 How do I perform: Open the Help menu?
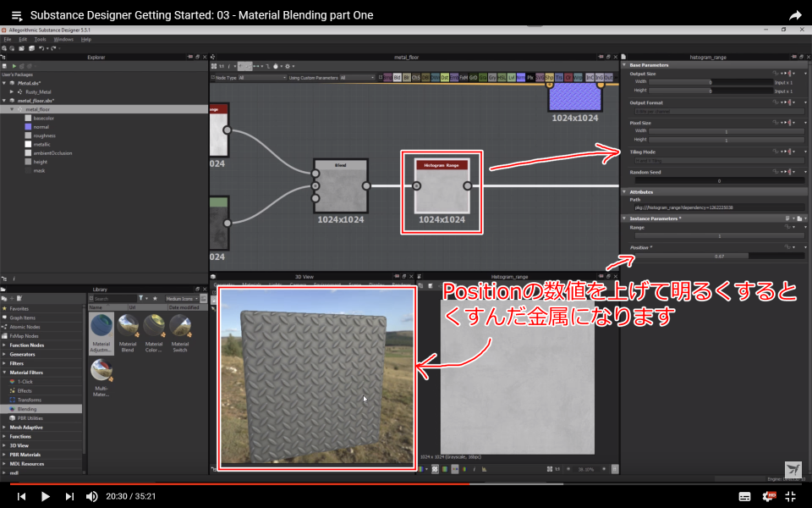point(86,40)
